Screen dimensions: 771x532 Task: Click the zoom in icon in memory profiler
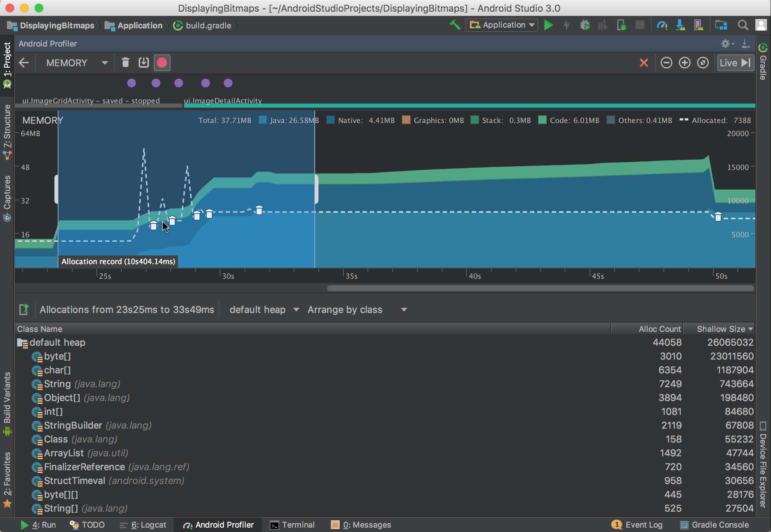click(684, 63)
